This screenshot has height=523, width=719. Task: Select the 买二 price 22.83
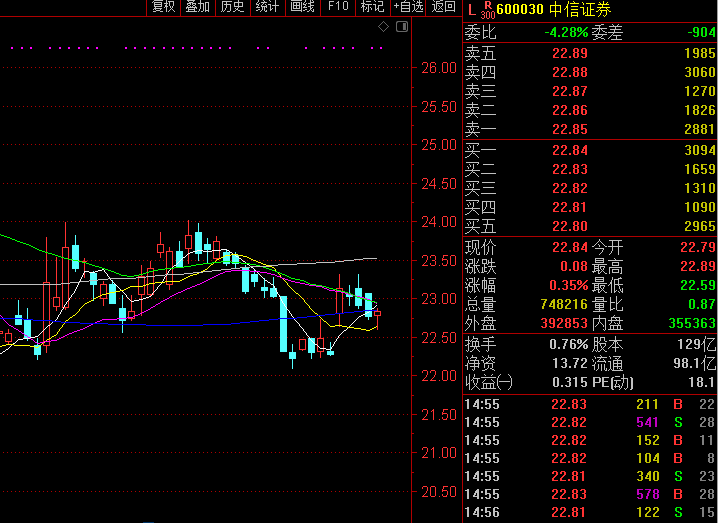[x=570, y=170]
